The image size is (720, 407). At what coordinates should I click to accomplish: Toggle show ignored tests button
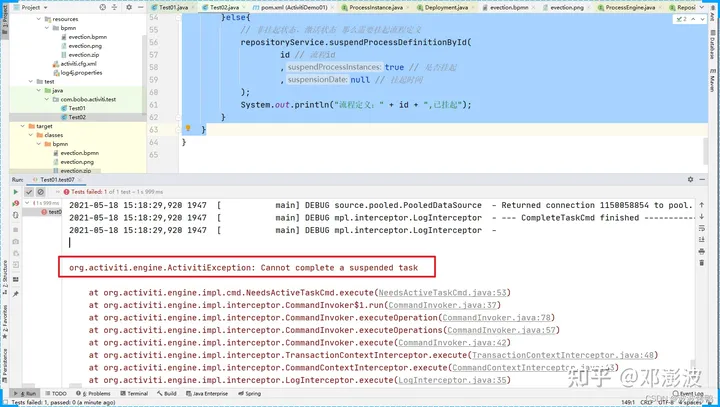click(x=41, y=192)
